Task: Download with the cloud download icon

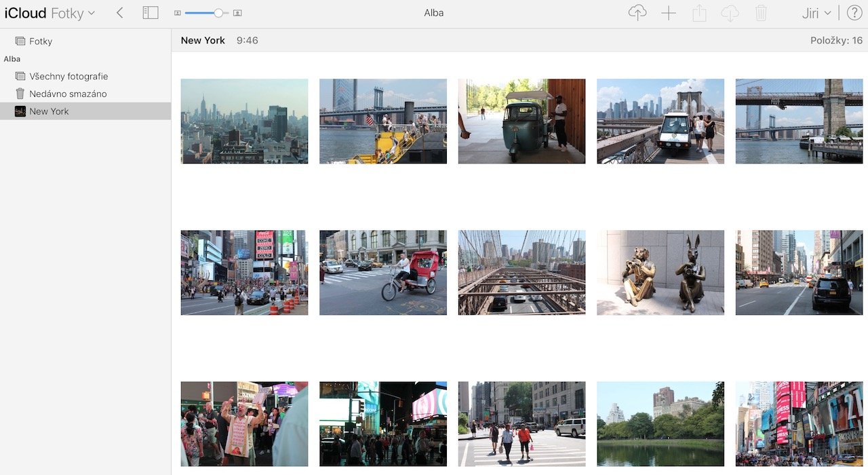Action: pyautogui.click(x=730, y=13)
